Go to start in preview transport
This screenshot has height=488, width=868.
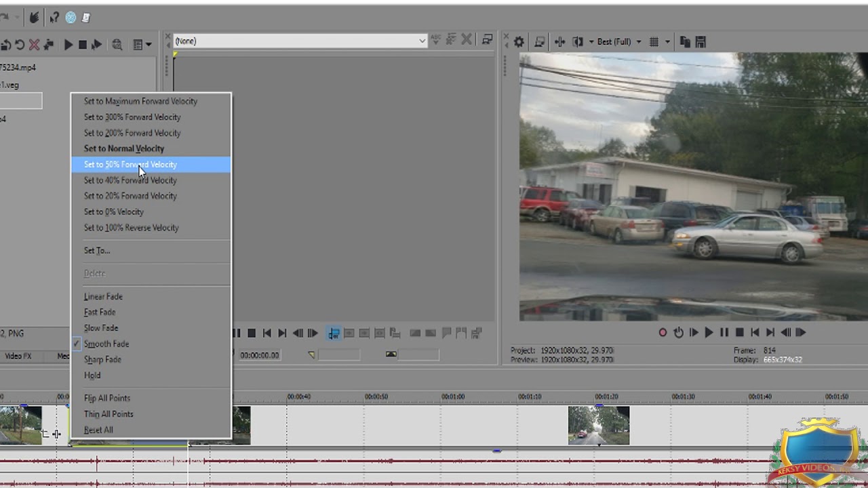[x=755, y=332]
